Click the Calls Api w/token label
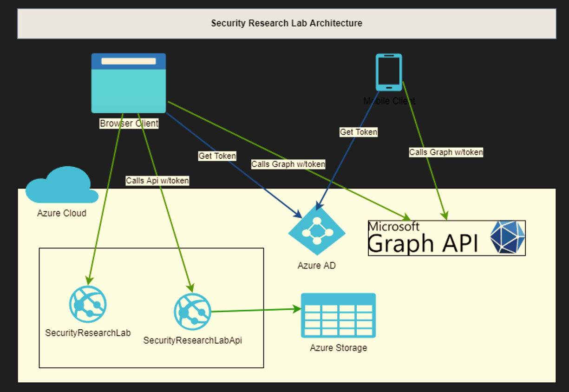Screen dimensions: 569x392 (157, 181)
